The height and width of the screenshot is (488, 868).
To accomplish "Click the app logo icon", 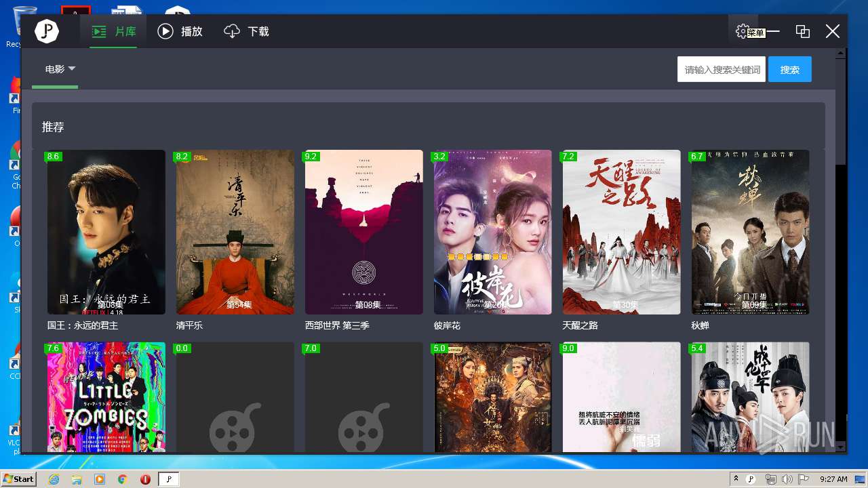I will coord(47,31).
